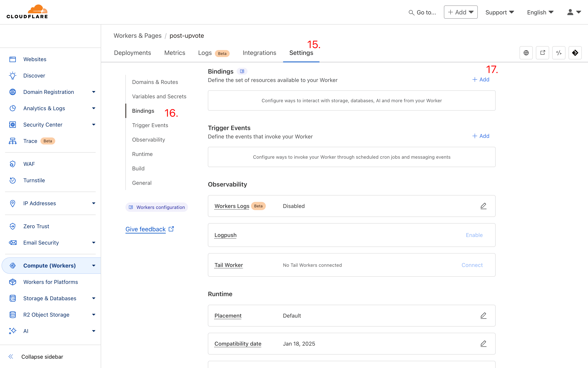Image resolution: width=588 pixels, height=368 pixels.
Task: Click the Workers for Platforms cube icon
Action: coord(13,282)
